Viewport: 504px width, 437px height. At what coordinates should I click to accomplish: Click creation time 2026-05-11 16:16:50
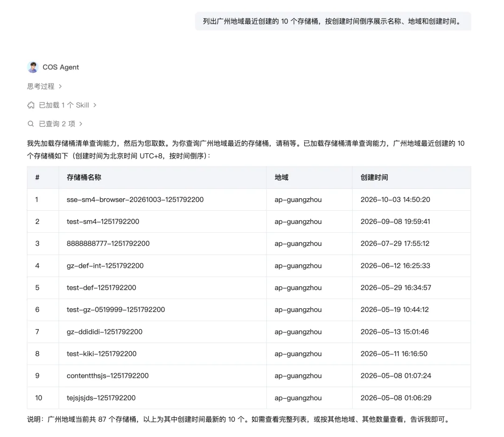point(394,354)
